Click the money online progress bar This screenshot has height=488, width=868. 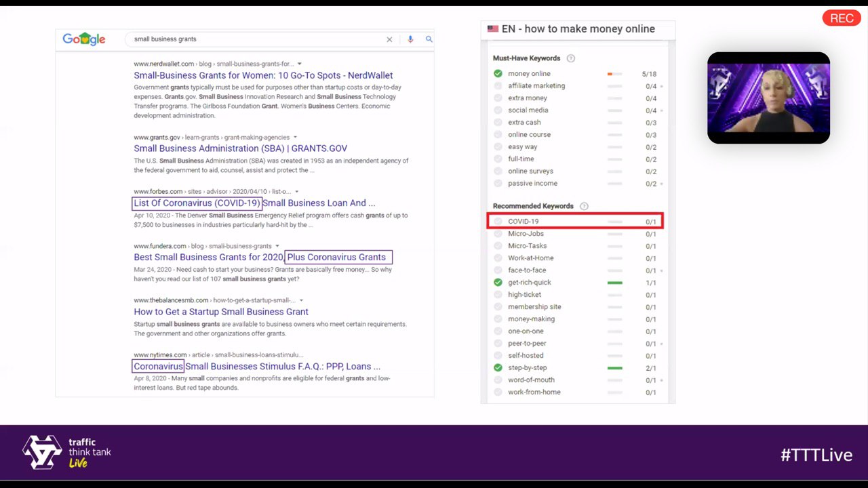click(x=614, y=74)
